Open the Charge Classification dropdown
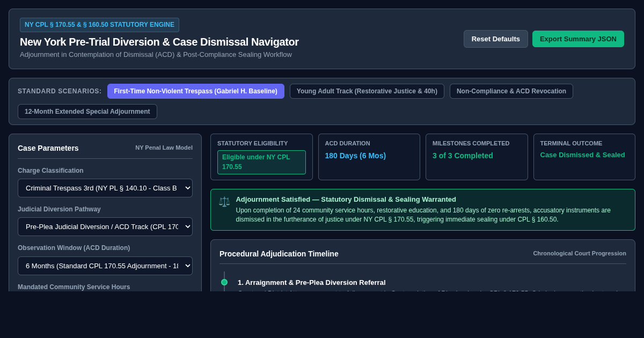The width and height of the screenshot is (644, 338). pyautogui.click(x=105, y=188)
